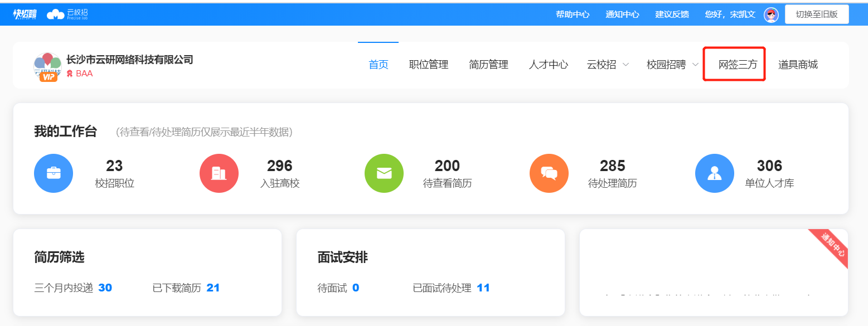This screenshot has width=868, height=326.
Task: Open the 简历管理 section
Action: (488, 65)
